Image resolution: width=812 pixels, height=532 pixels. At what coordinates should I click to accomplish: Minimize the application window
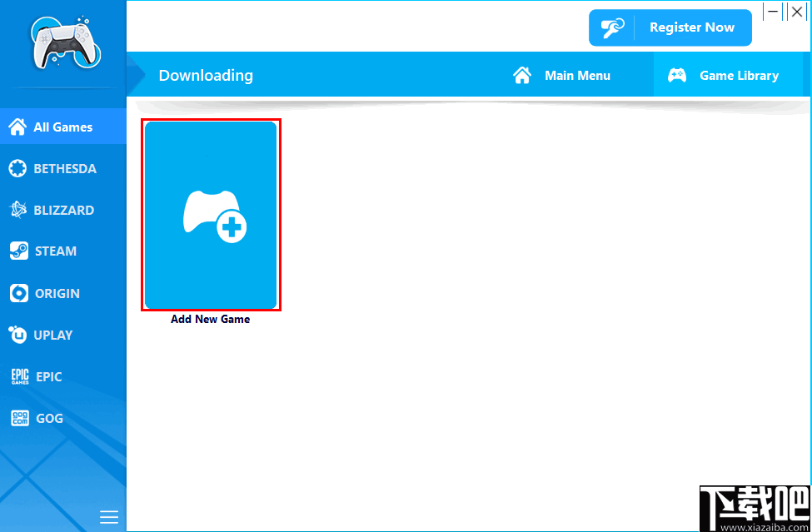pyautogui.click(x=773, y=12)
